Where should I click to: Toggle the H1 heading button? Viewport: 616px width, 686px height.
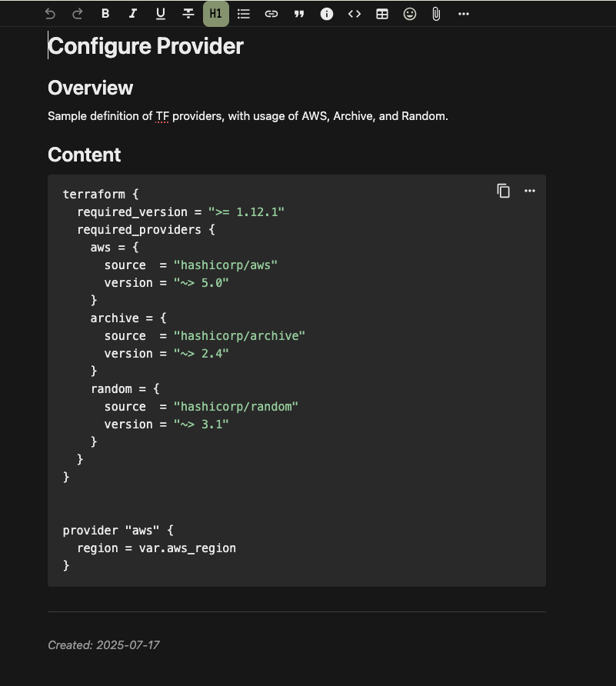click(215, 14)
